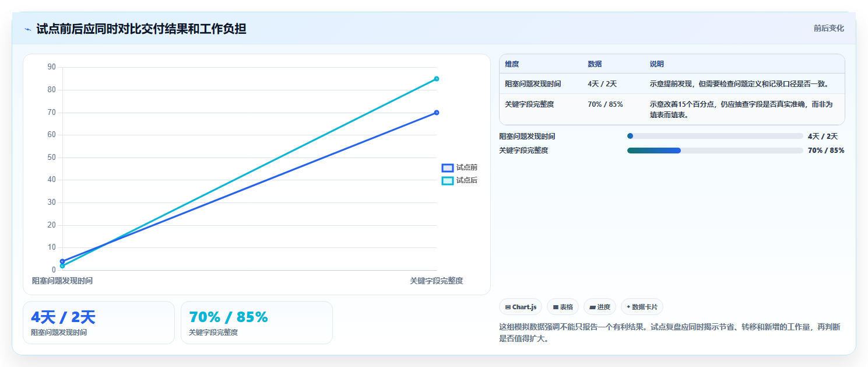Image resolution: width=868 pixels, height=367 pixels.
Task: Click the x-axis label 阻塞问题发现时间 under the chart
Action: click(x=62, y=281)
